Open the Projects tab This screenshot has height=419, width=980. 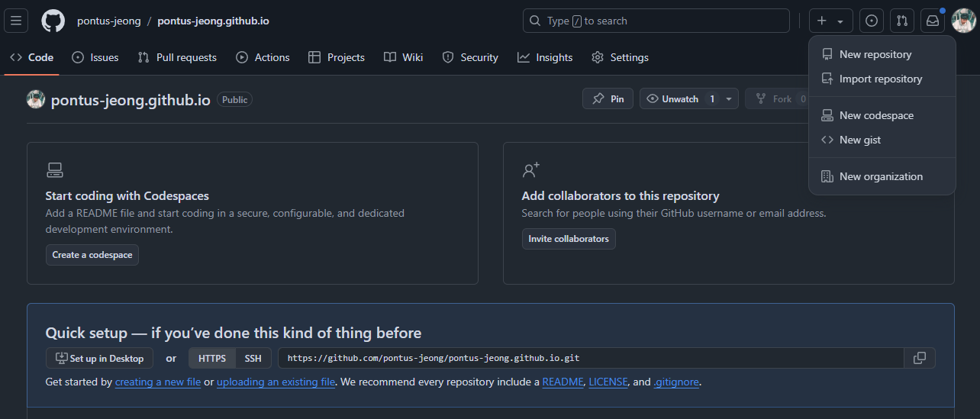[x=337, y=57]
